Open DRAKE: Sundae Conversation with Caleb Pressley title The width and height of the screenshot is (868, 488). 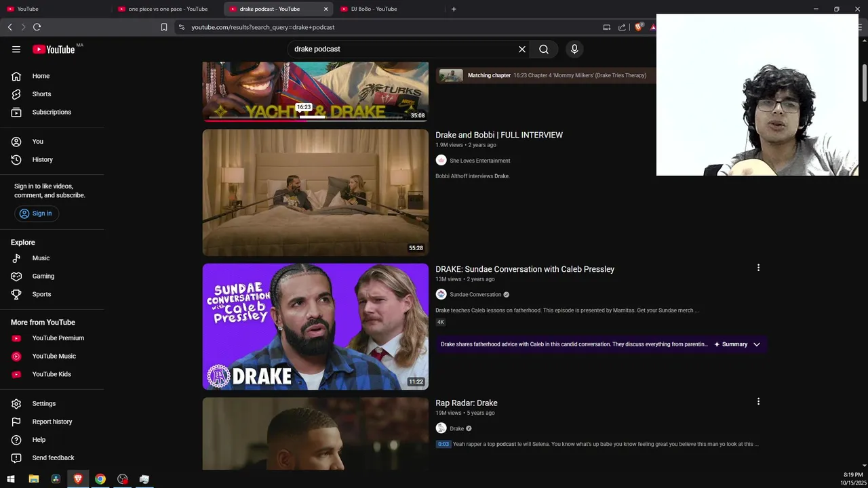coord(525,269)
